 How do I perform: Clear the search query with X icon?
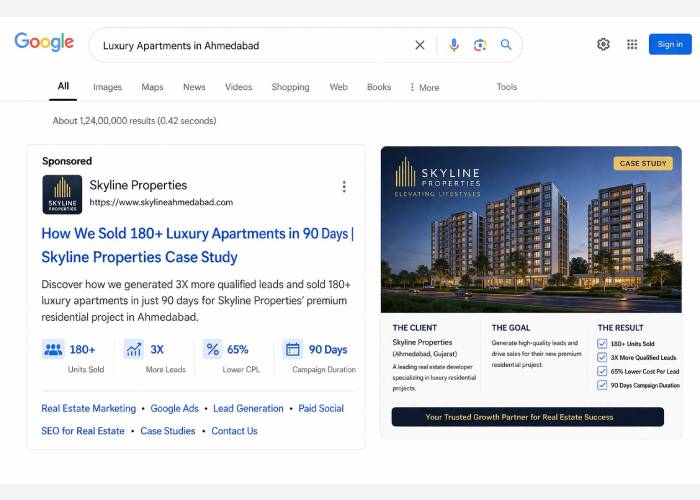pos(420,45)
